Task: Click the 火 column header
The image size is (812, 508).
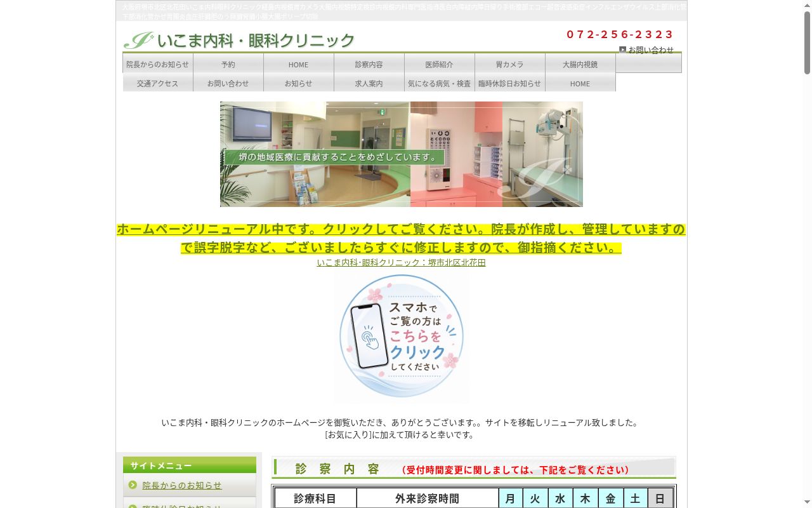Action: click(x=535, y=498)
